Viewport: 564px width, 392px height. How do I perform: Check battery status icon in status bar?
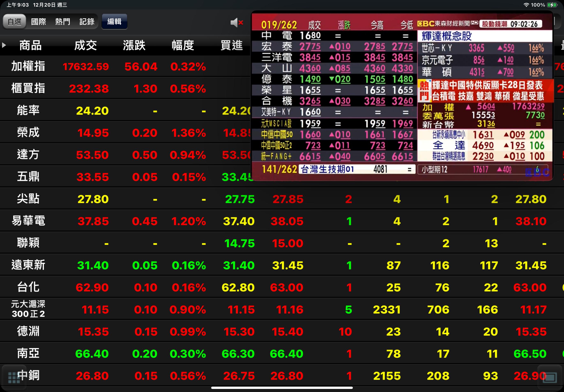[552, 5]
